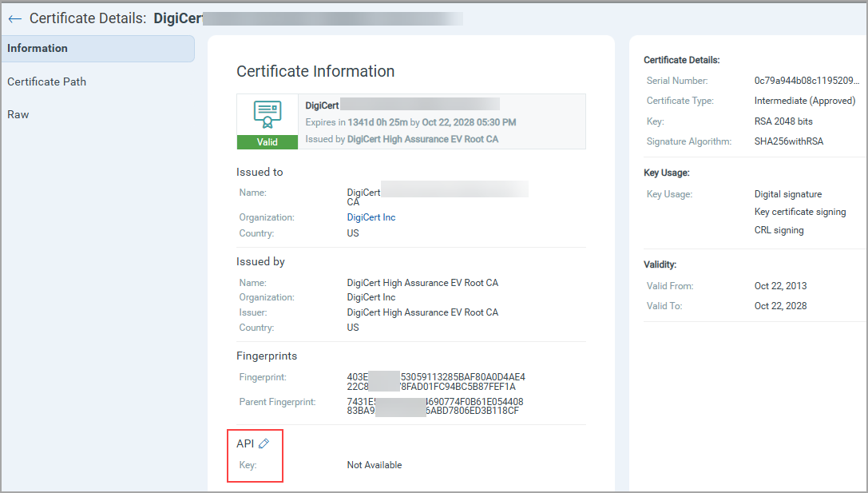Select the Issued by Organization DigiCert Inc
This screenshot has height=493, width=868.
coord(371,297)
